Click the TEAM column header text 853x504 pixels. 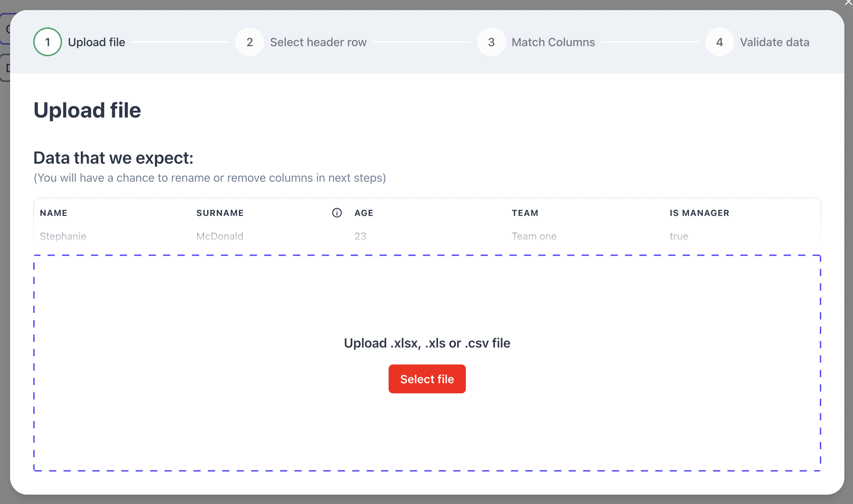[525, 213]
